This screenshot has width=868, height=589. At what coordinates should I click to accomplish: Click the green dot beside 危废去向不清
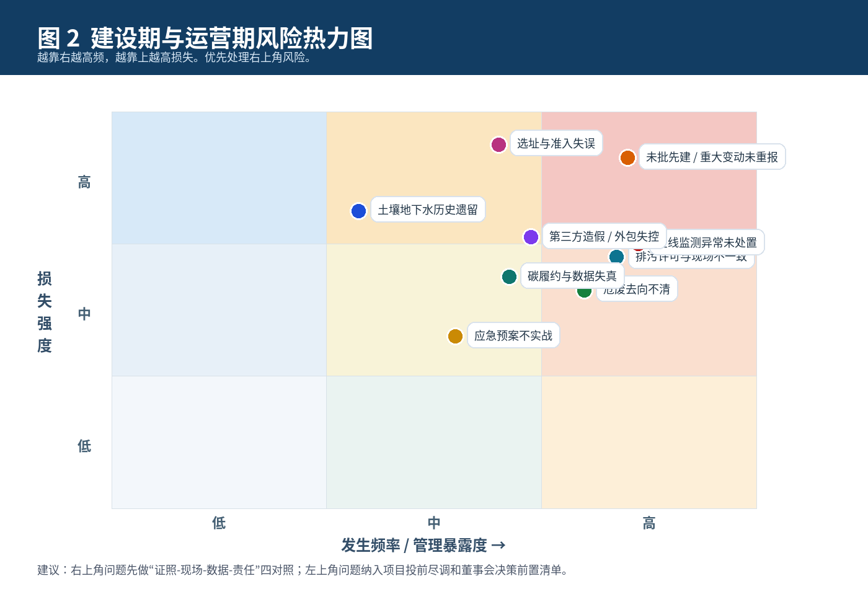coord(584,292)
